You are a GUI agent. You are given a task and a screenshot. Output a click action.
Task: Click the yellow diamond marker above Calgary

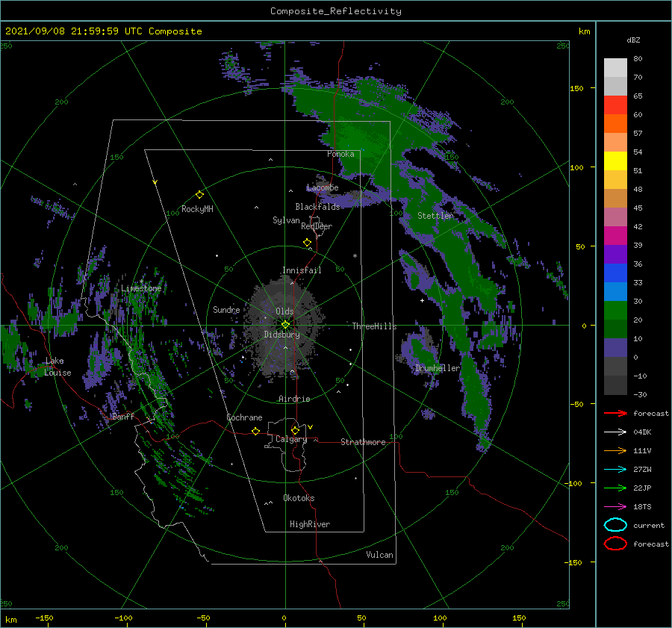point(295,430)
